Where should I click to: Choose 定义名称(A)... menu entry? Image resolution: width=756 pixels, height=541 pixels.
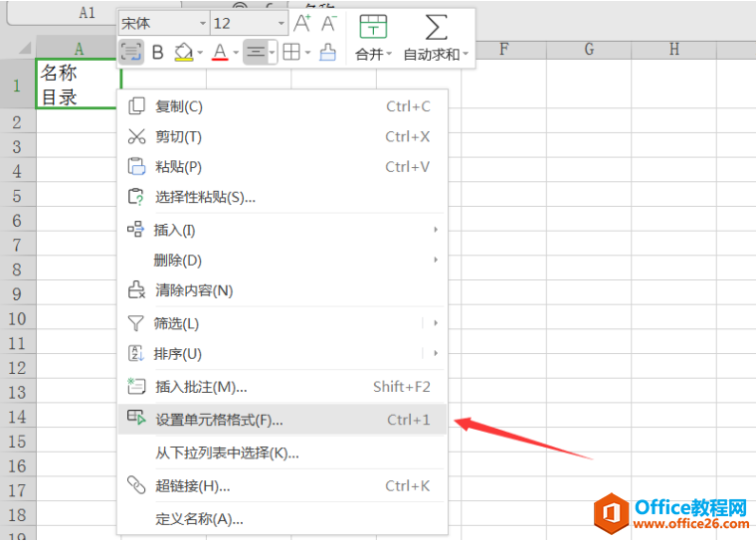283,519
